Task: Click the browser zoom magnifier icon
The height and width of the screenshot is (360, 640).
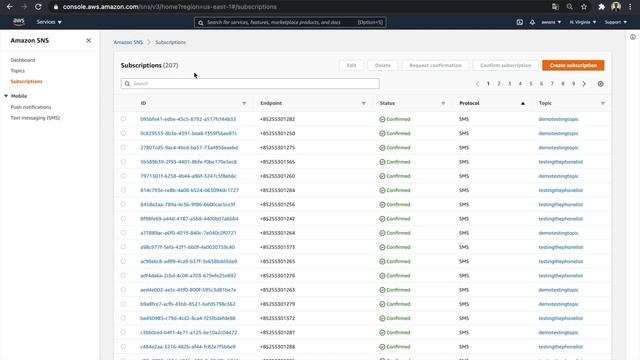Action: (569, 7)
